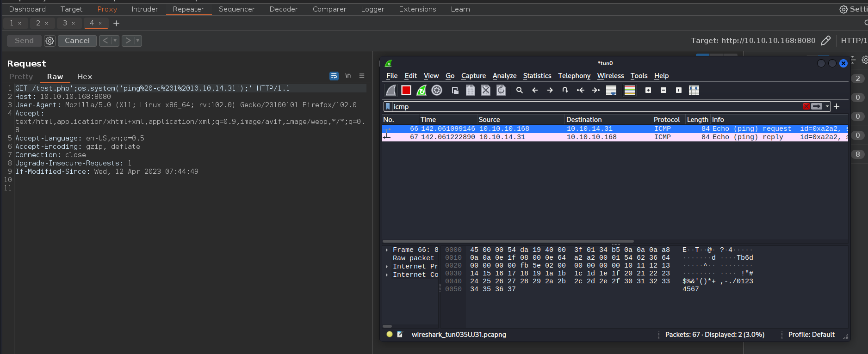This screenshot has width=868, height=354.
Task: Open the expert information status icon
Action: tap(390, 334)
